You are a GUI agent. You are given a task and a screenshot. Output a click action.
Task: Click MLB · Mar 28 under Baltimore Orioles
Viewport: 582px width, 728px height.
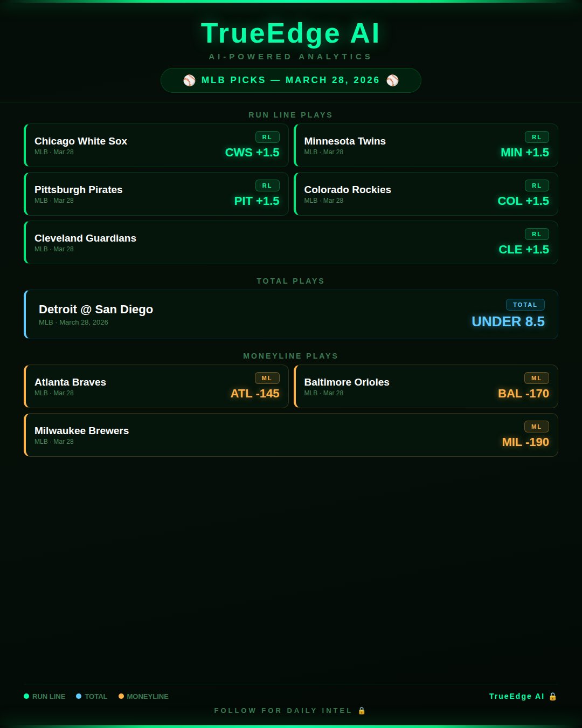[323, 393]
